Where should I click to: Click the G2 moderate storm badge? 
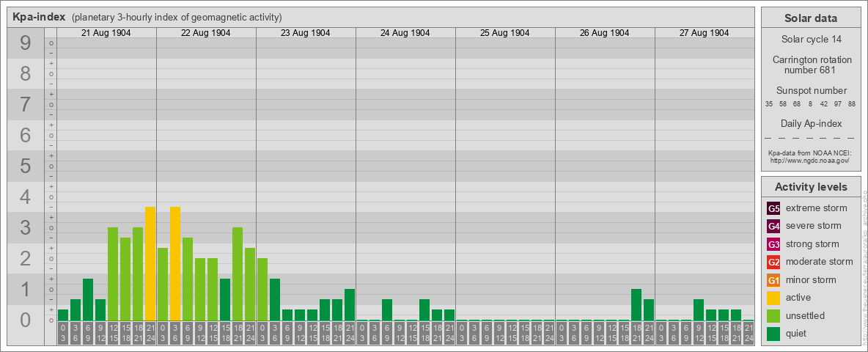(773, 262)
